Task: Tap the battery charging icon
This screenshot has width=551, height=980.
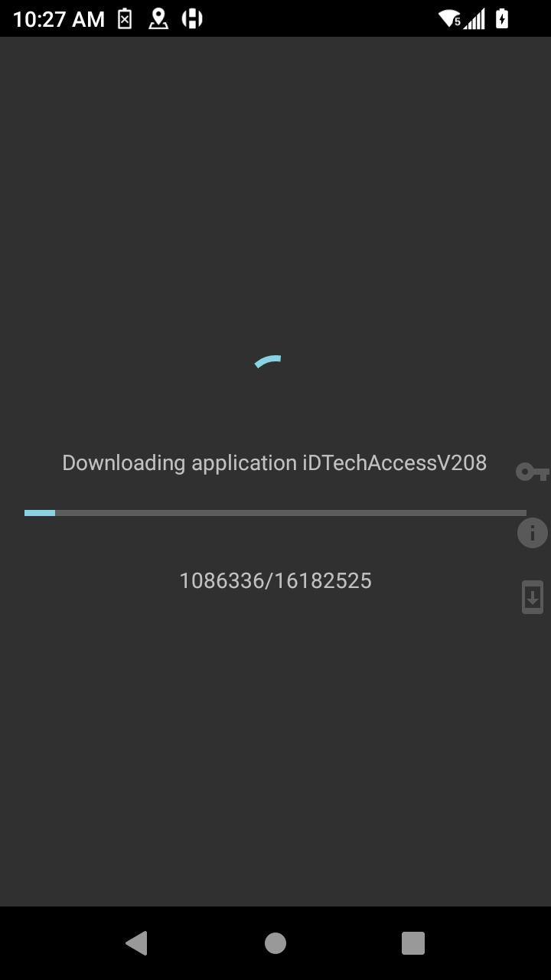Action: pyautogui.click(x=502, y=19)
